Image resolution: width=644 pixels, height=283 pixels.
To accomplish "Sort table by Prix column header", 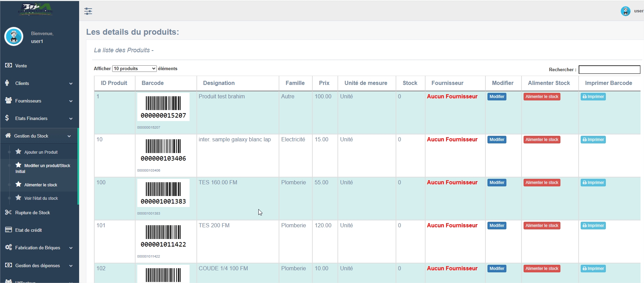I will [324, 83].
